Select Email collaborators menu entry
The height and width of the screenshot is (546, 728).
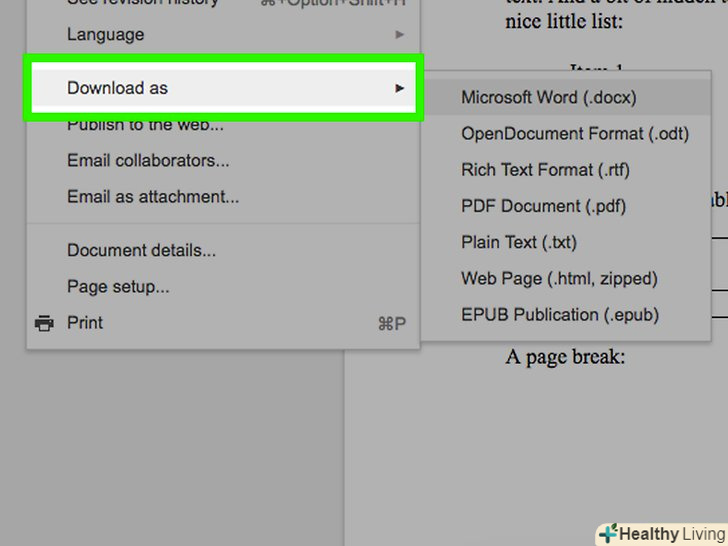click(x=223, y=160)
